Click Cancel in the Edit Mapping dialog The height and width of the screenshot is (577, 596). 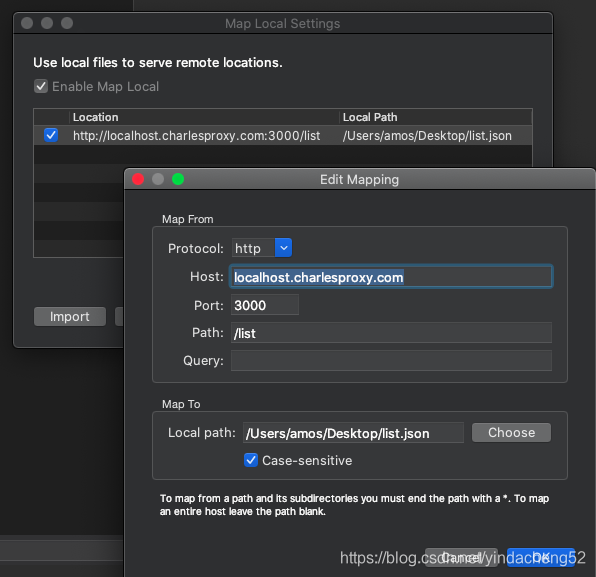[x=461, y=558]
